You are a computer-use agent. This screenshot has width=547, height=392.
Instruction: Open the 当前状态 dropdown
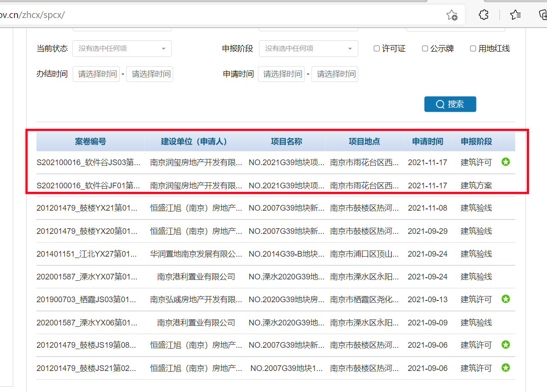(122, 49)
